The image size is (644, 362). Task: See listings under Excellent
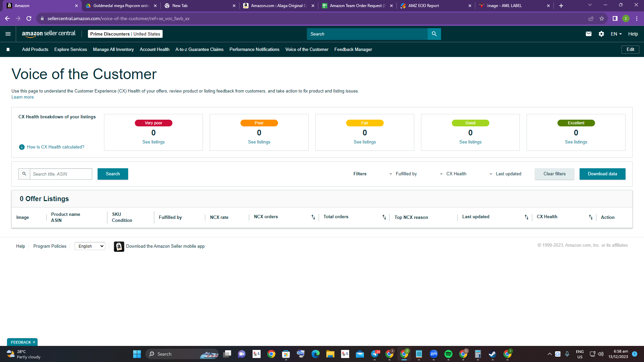click(576, 142)
